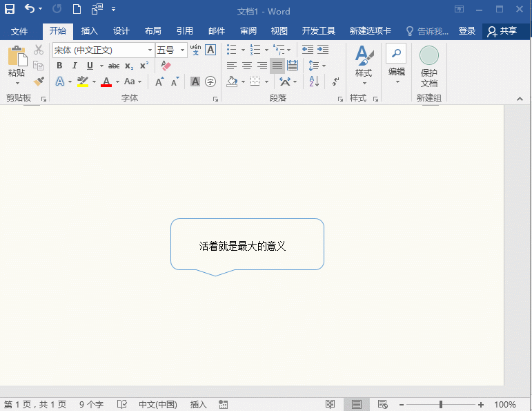
Task: Click the Sort (A-Z) icon
Action: [x=314, y=82]
